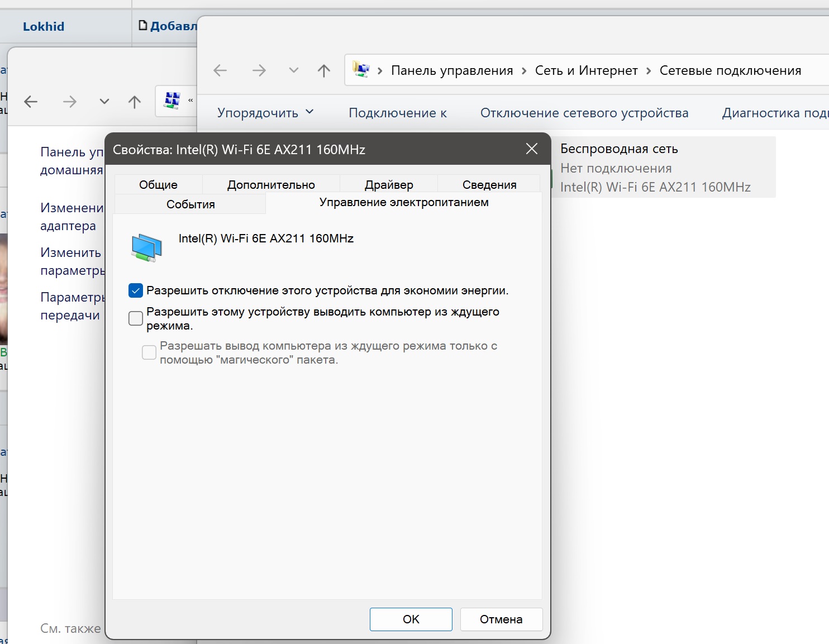829x644 pixels.
Task: Click the Сетевые подключения breadcrumb segment
Action: point(731,70)
